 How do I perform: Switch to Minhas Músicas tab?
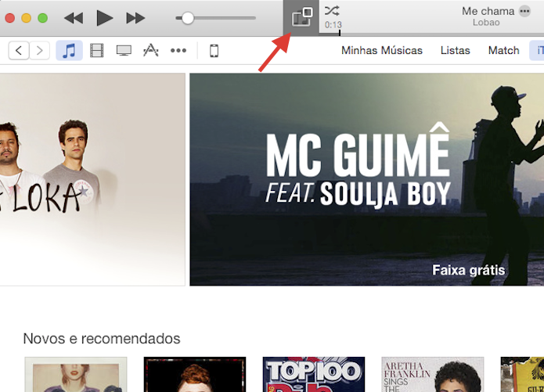382,51
